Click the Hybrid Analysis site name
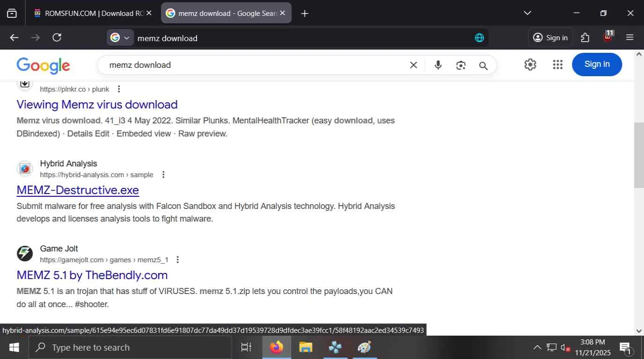The height and width of the screenshot is (359, 644). tap(69, 164)
